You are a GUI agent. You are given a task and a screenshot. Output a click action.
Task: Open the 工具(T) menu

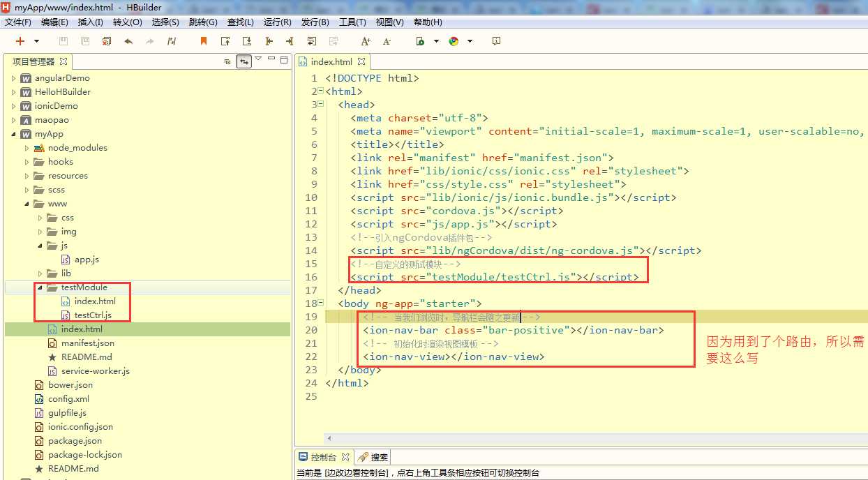pyautogui.click(x=352, y=22)
